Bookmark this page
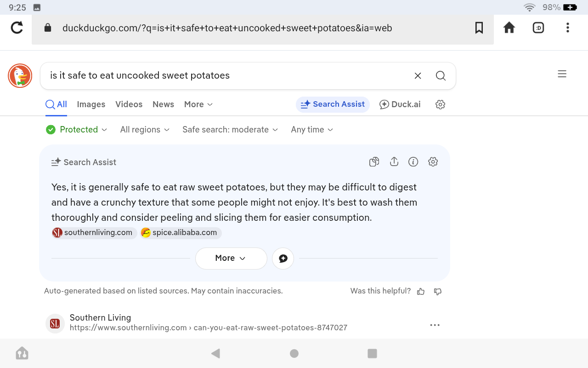The image size is (588, 368). (479, 28)
